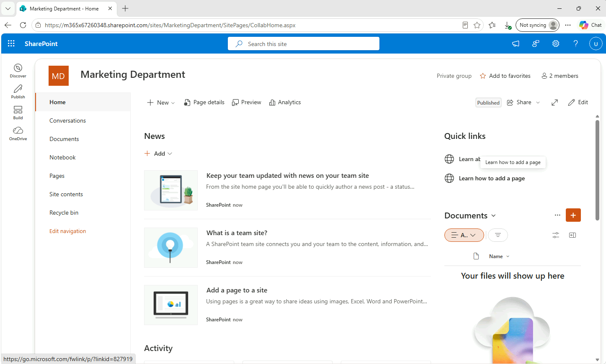Click Edit navigation link
Screen dimensions: 606x364
coord(67,231)
